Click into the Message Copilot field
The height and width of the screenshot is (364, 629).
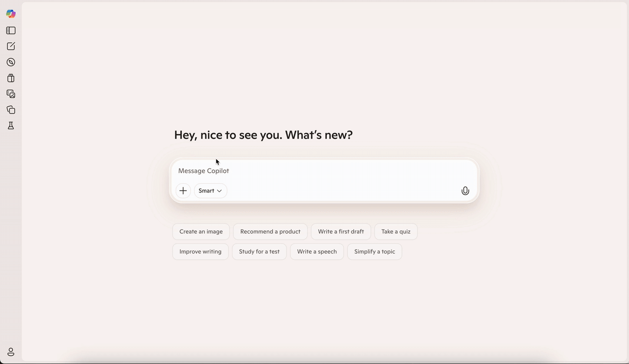coord(314,171)
